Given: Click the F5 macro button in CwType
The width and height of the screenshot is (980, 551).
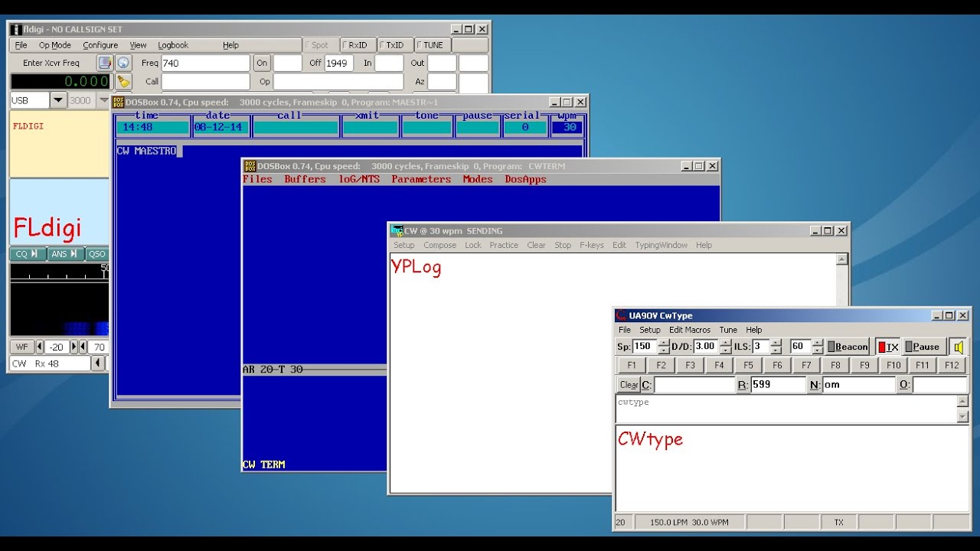Looking at the screenshot, I should point(748,365).
